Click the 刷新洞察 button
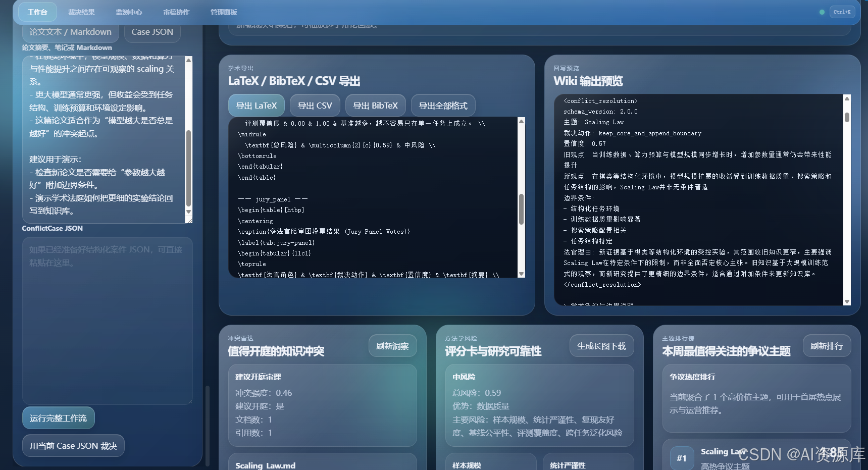Image resolution: width=868 pixels, height=470 pixels. point(392,346)
